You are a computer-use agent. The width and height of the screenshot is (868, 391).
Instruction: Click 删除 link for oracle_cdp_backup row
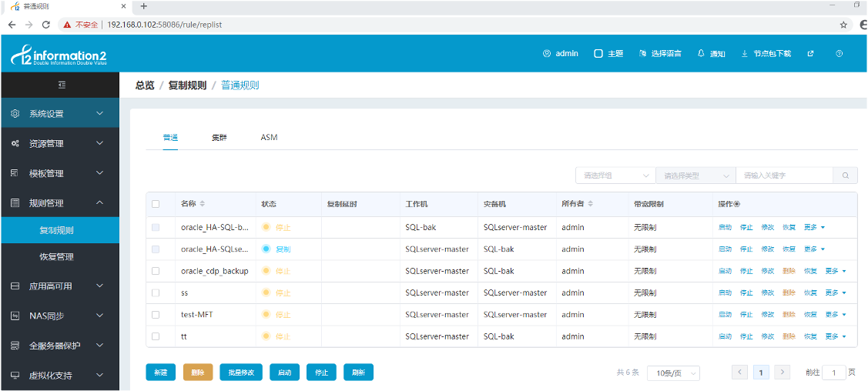pos(789,271)
